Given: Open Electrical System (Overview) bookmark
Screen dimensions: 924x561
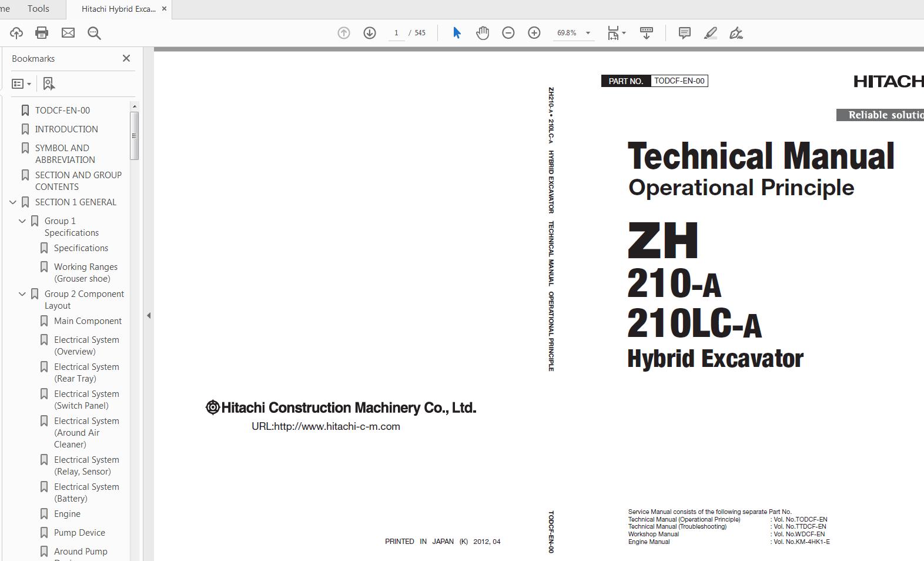Looking at the screenshot, I should (86, 346).
